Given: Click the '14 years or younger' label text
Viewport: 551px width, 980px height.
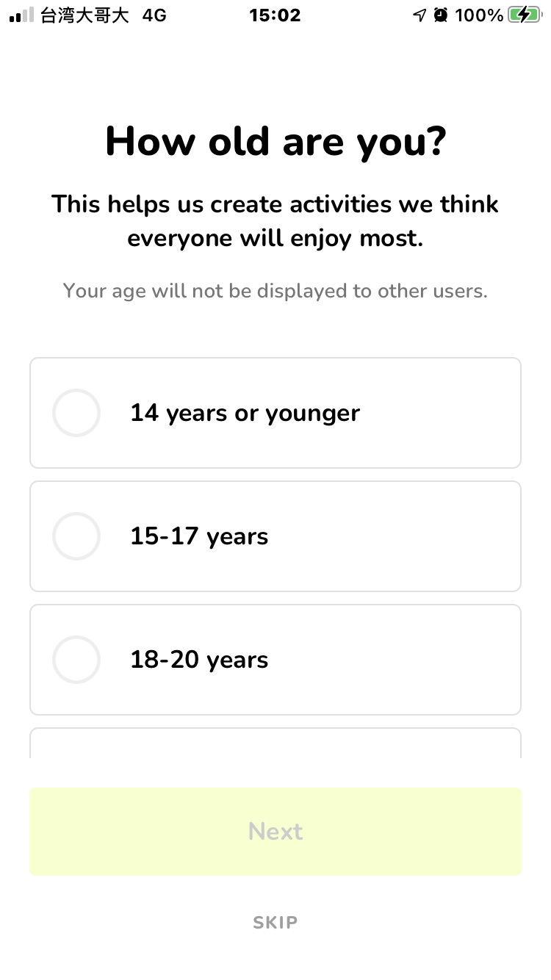Looking at the screenshot, I should tap(245, 413).
